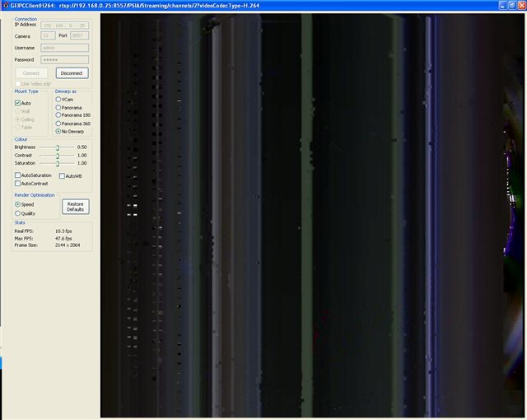Click the Password field
The width and height of the screenshot is (527, 420).
pyautogui.click(x=65, y=59)
